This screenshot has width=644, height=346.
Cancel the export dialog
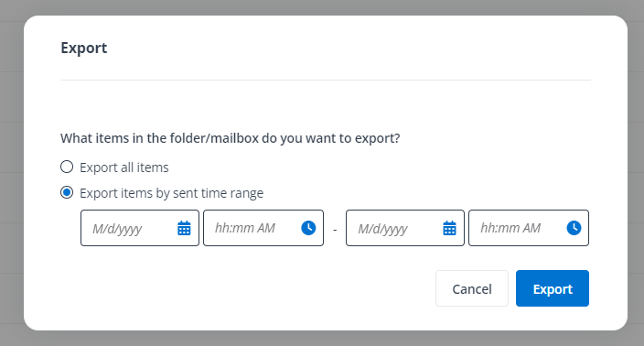(x=472, y=288)
